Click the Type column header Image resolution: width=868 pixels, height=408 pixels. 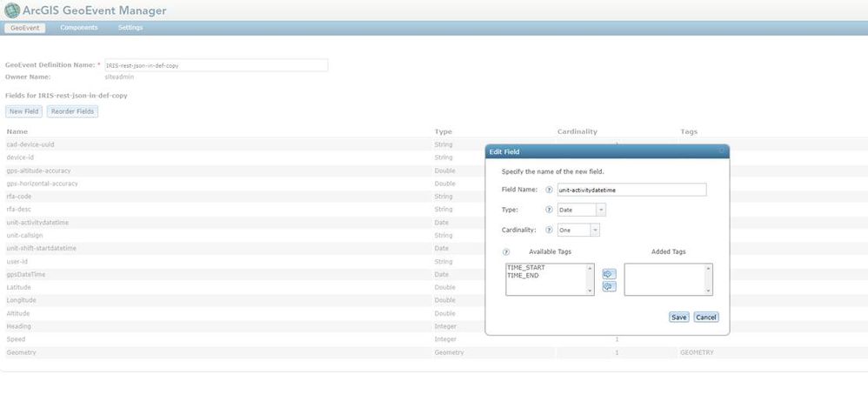(444, 131)
